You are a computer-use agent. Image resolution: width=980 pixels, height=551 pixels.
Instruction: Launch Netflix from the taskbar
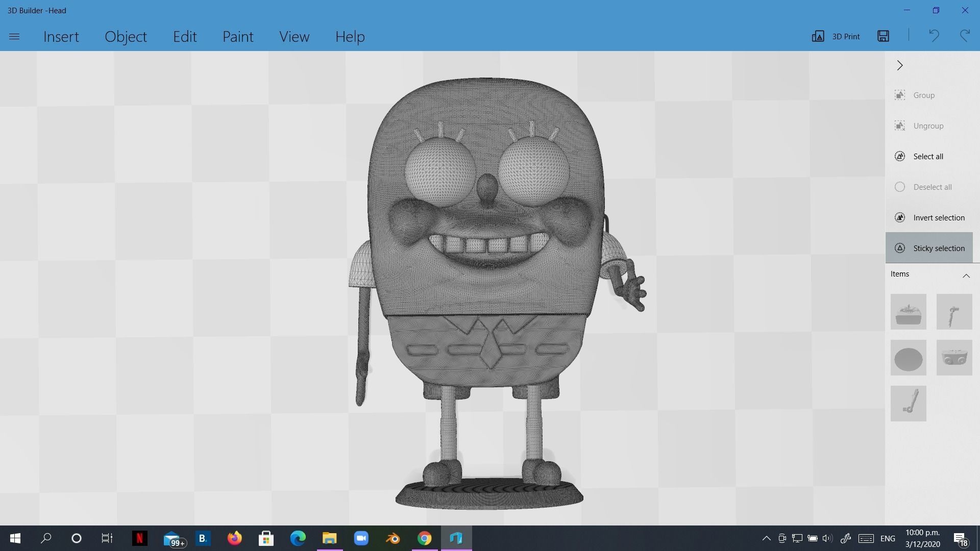[139, 538]
